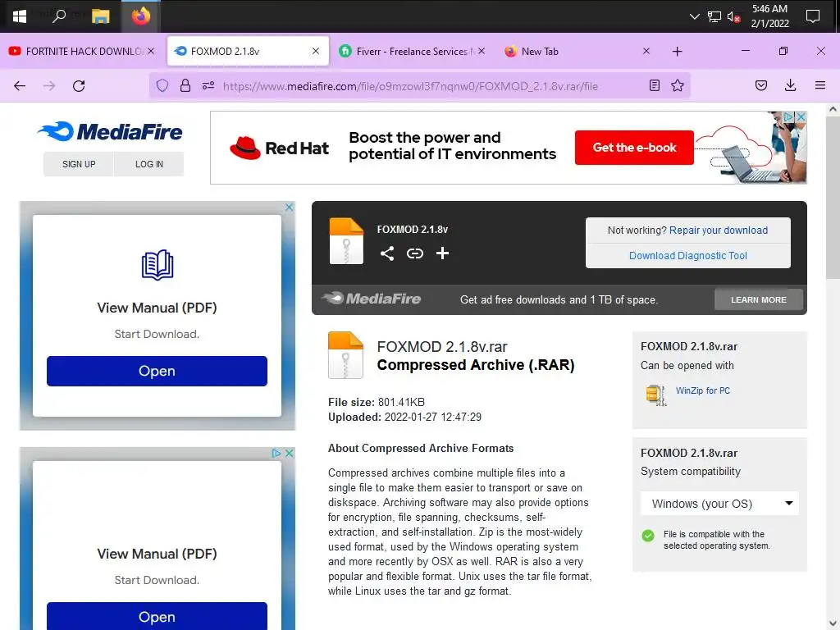Open tracking protection shield icon
Screen dimensions: 840x630
pyautogui.click(x=162, y=85)
